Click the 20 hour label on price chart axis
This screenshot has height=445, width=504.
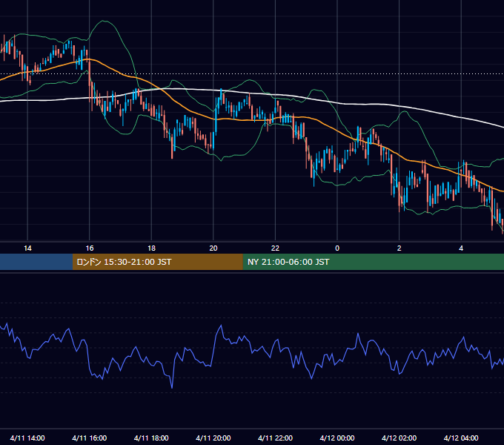pyautogui.click(x=213, y=248)
